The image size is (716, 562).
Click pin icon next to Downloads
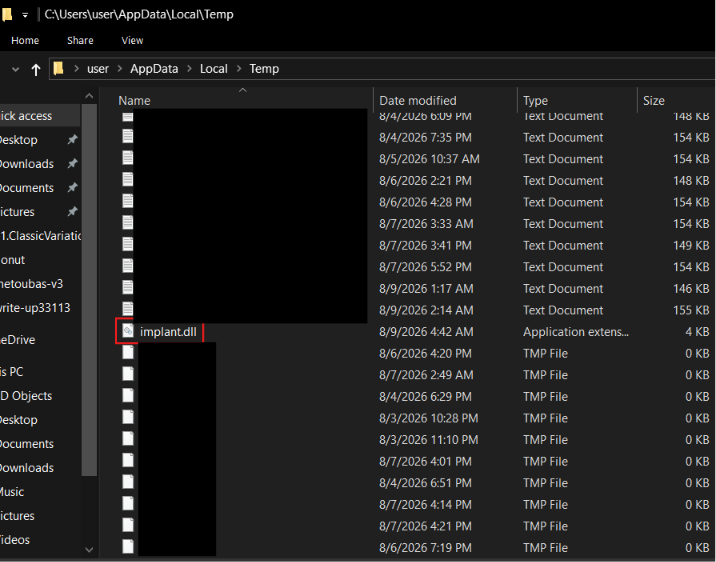[x=72, y=163]
